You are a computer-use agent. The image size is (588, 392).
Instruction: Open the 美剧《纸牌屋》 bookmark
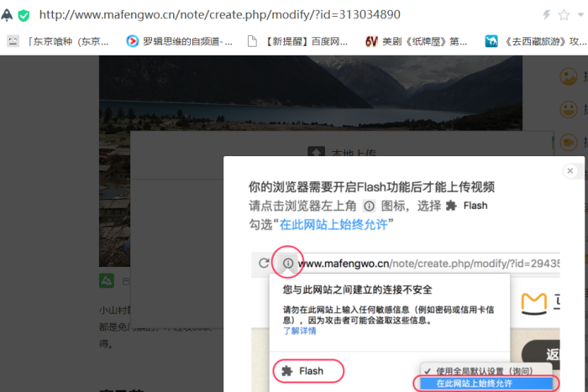point(417,41)
